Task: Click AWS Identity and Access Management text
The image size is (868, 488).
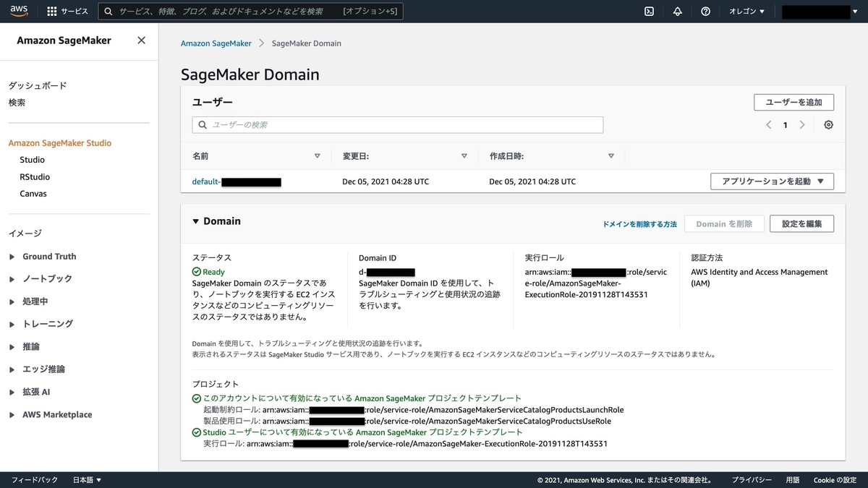Action: [759, 278]
